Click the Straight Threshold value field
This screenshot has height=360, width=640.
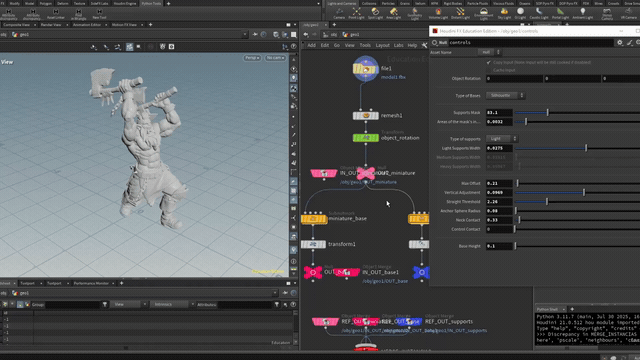pyautogui.click(x=499, y=202)
